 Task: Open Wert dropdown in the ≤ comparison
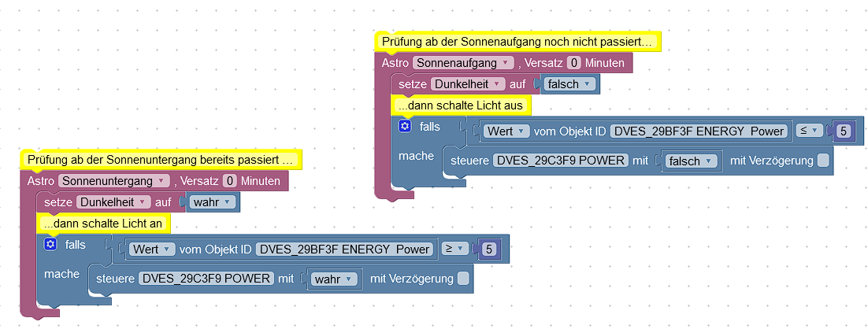(x=506, y=131)
